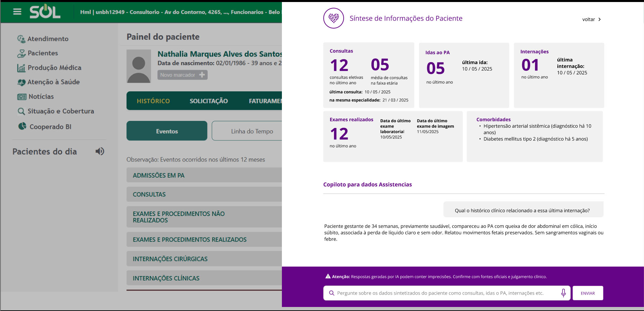Toggle the Pacientes do dia speaker icon

[x=100, y=151]
